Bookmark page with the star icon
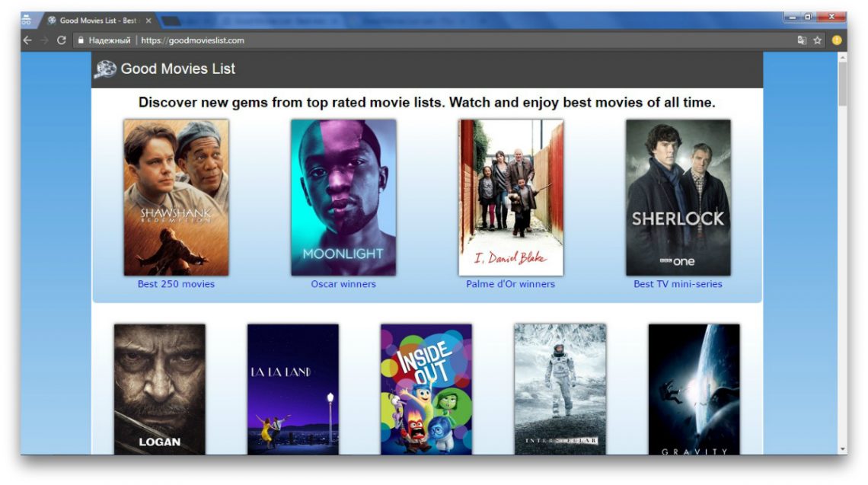The height and width of the screenshot is (485, 868). click(818, 40)
